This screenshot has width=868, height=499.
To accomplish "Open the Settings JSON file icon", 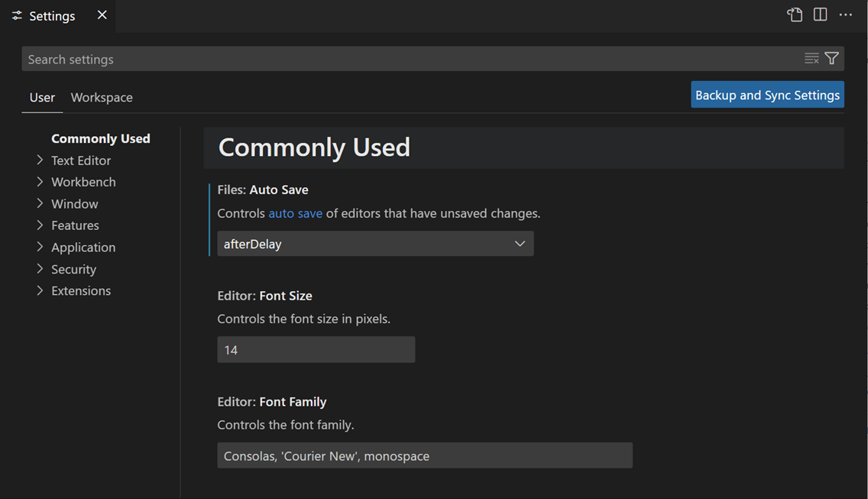I will (x=794, y=15).
